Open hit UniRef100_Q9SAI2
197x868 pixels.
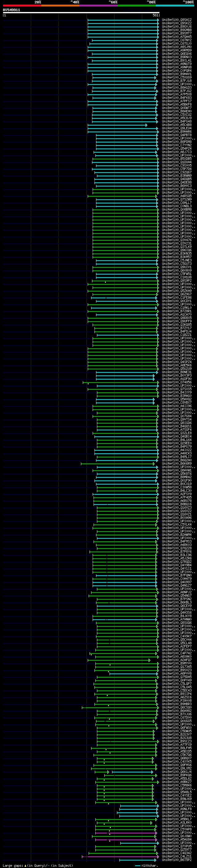[177, 20]
